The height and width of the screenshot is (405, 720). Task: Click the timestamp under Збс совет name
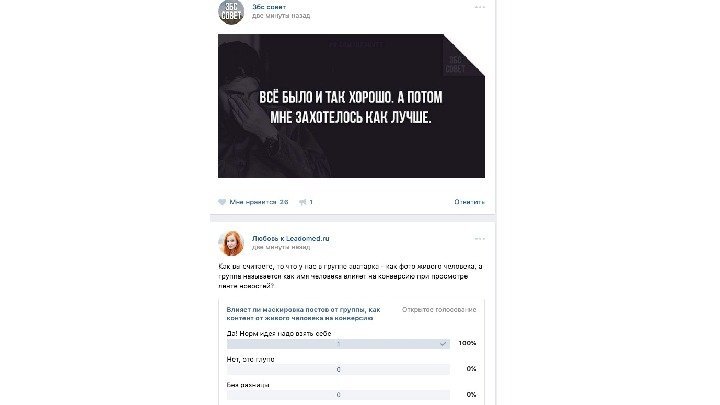click(x=281, y=16)
